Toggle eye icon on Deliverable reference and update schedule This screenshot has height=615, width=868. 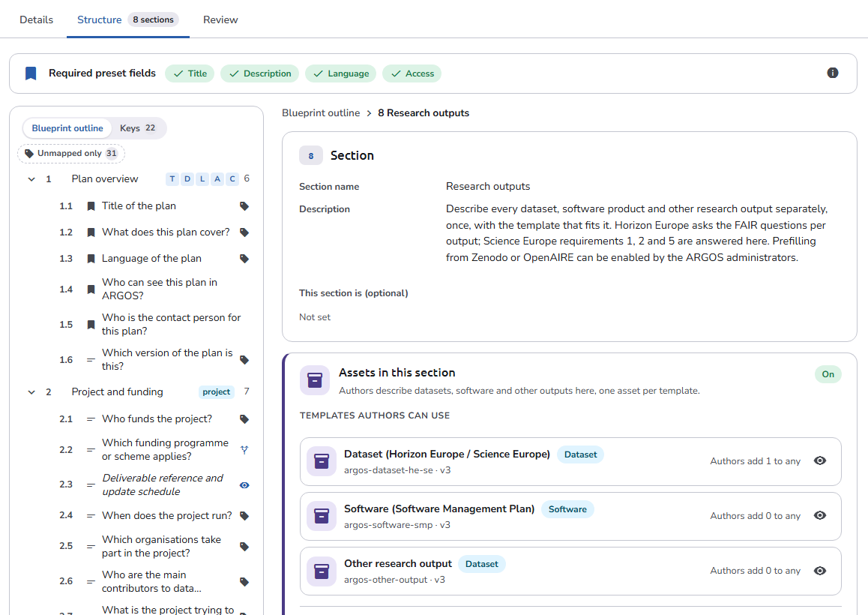pyautogui.click(x=244, y=485)
